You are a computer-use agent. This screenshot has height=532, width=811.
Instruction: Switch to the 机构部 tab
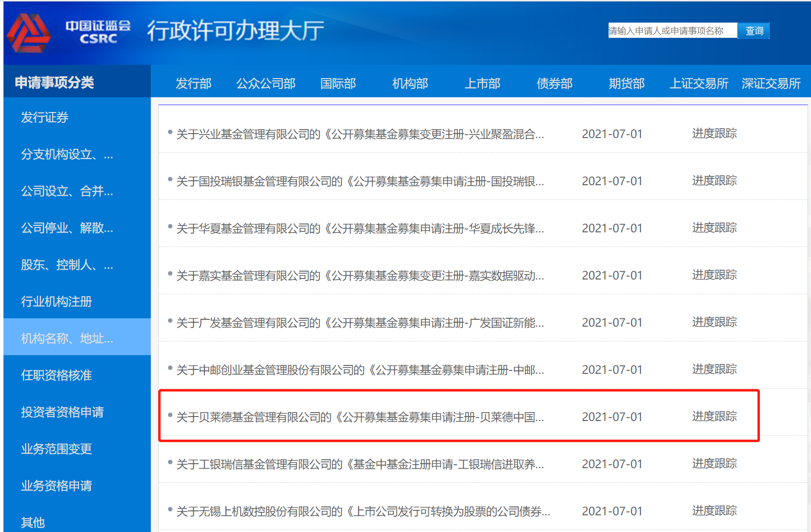tap(410, 84)
